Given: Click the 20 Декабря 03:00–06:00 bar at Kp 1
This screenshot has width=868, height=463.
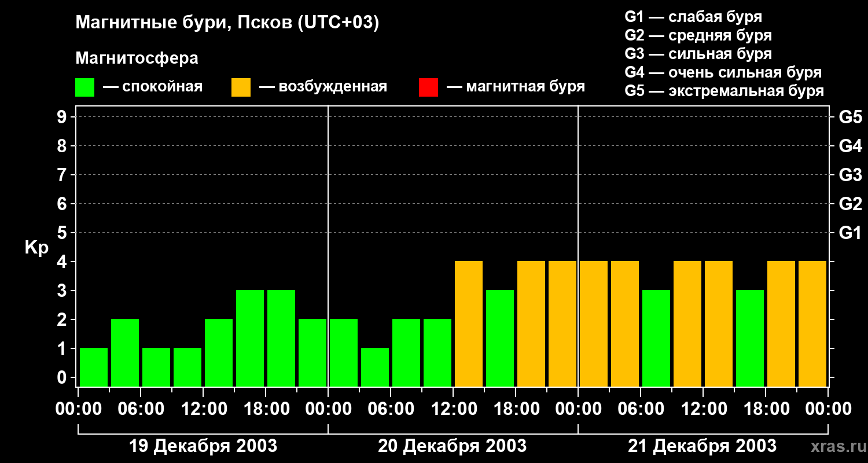Looking at the screenshot, I should coord(375,367).
